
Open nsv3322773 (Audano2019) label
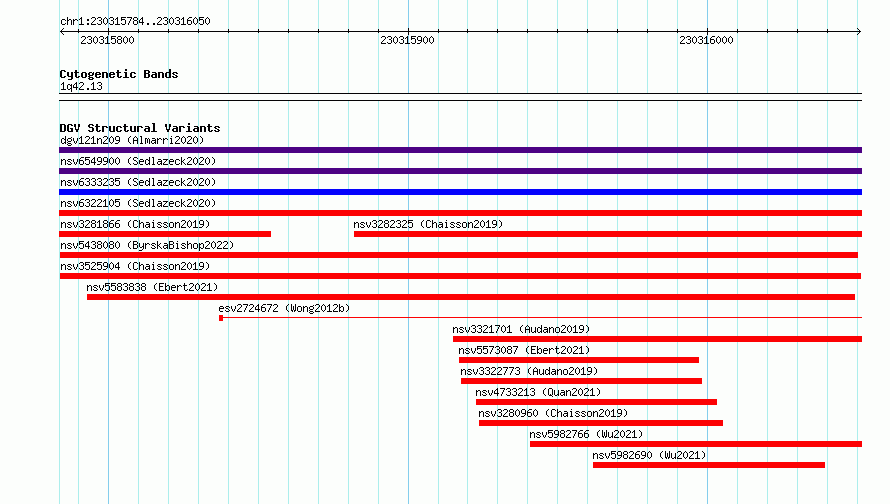tap(529, 371)
